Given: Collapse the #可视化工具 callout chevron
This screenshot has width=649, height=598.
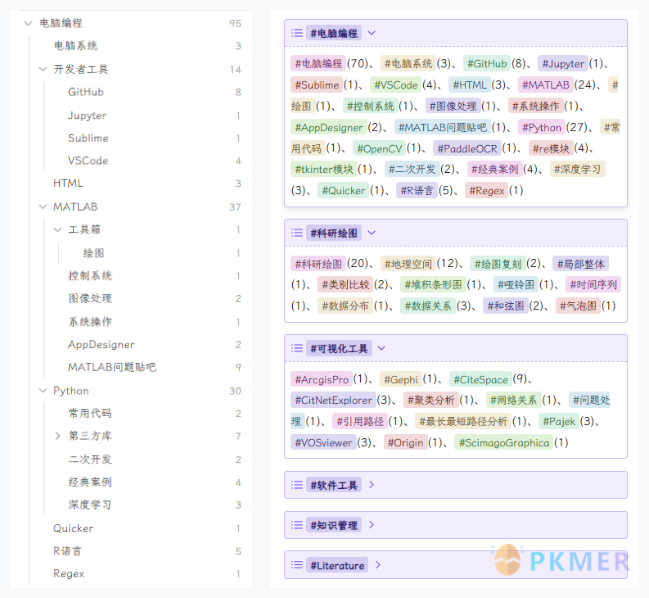Looking at the screenshot, I should click(382, 348).
